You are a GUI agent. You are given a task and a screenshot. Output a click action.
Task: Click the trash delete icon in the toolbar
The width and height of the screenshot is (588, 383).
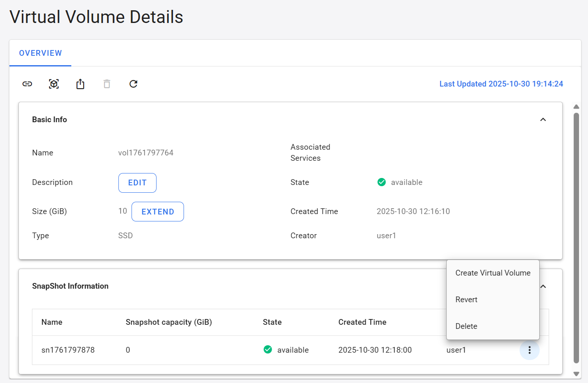point(107,84)
